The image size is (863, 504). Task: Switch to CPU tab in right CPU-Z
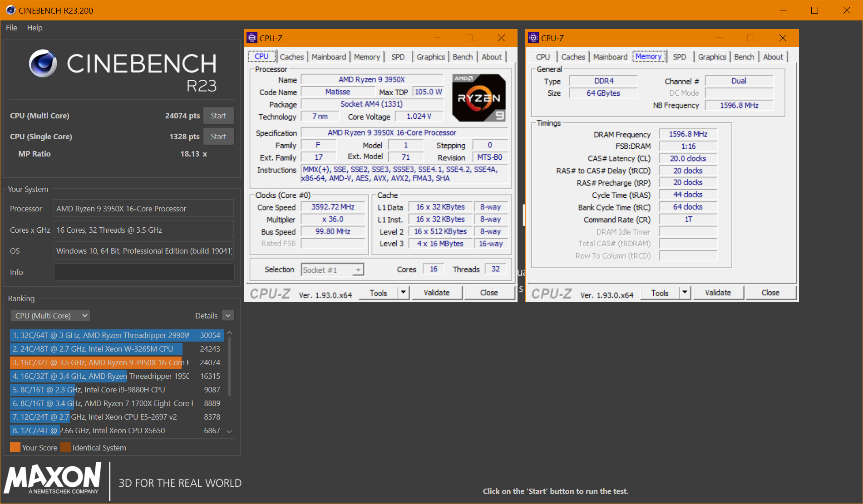tap(543, 57)
